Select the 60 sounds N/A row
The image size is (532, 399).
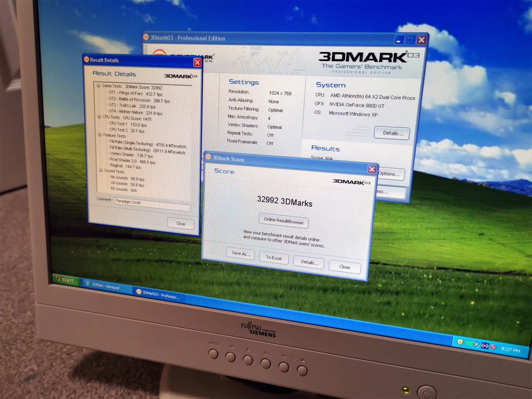(x=123, y=189)
